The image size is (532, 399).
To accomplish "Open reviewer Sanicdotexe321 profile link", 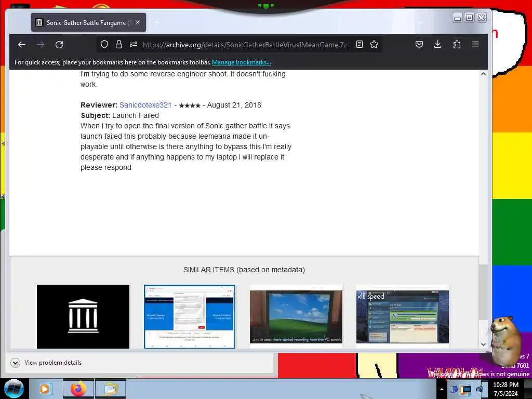I will 145,105.
